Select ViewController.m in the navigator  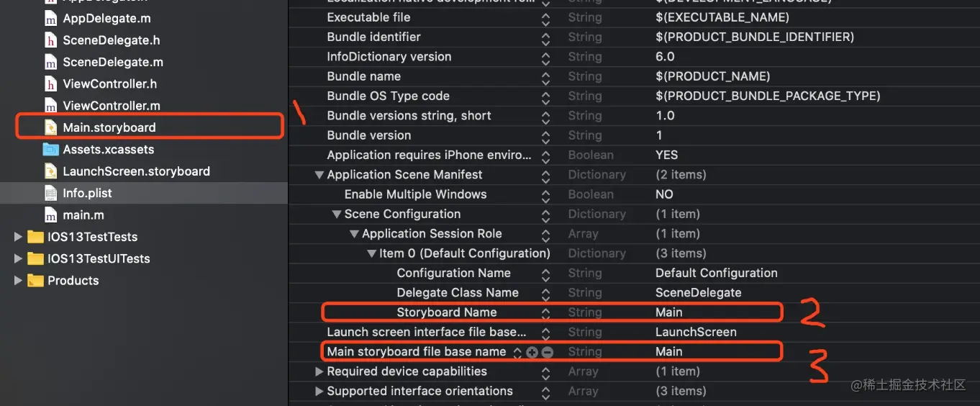111,106
